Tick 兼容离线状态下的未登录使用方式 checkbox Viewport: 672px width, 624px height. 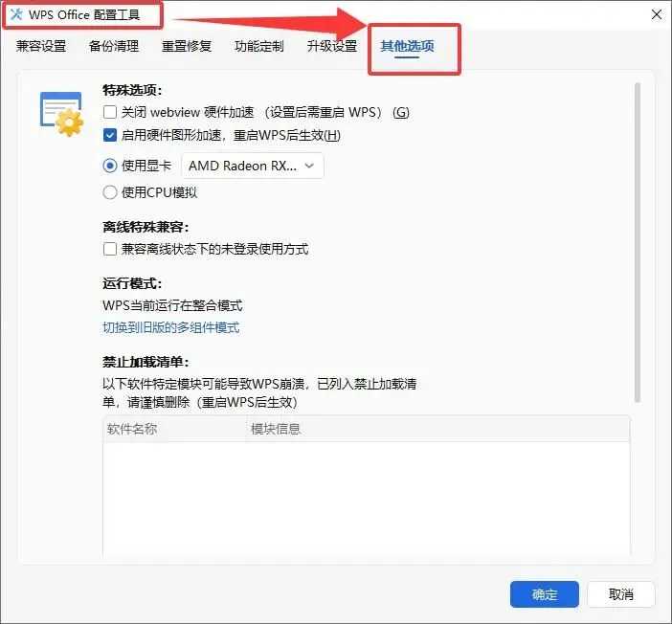[x=110, y=249]
